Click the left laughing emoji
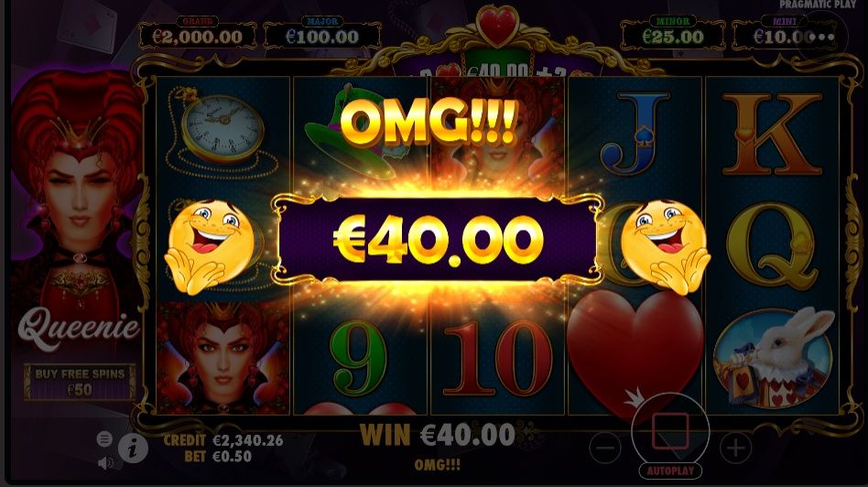This screenshot has height=487, width=868. [211, 247]
